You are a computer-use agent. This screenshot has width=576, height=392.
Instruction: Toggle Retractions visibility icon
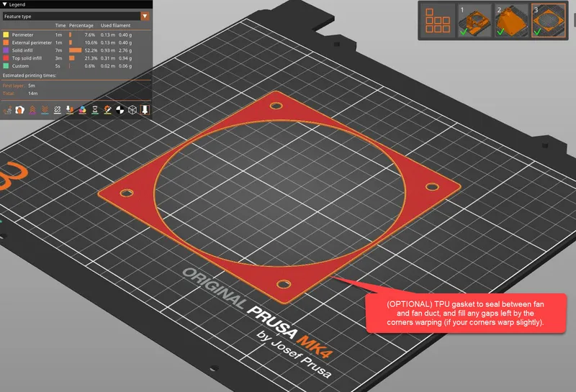click(32, 110)
